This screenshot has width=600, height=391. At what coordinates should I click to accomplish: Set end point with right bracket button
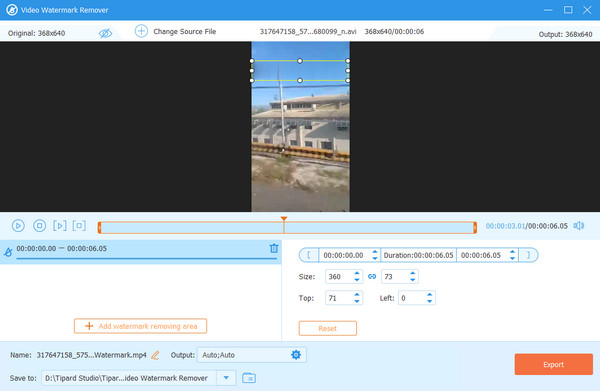tap(528, 255)
